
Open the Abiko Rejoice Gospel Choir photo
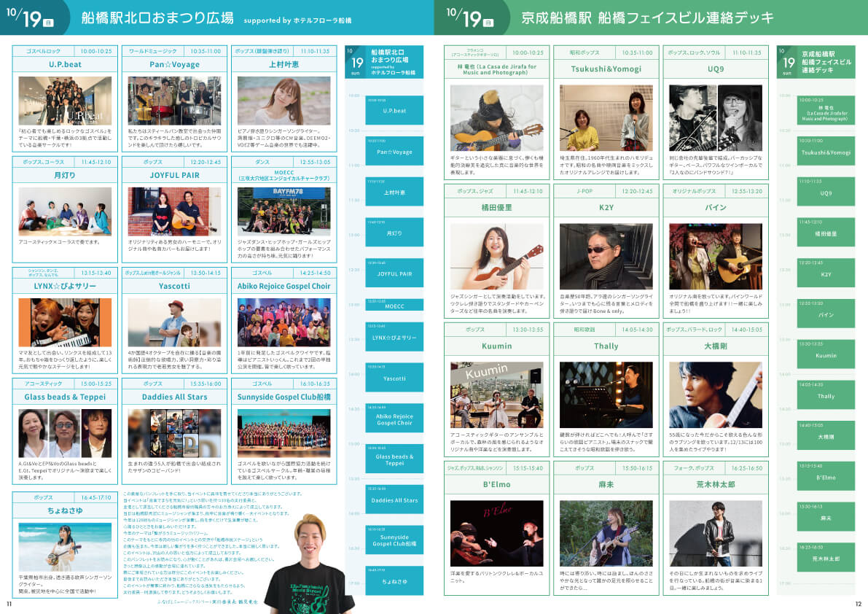point(284,322)
